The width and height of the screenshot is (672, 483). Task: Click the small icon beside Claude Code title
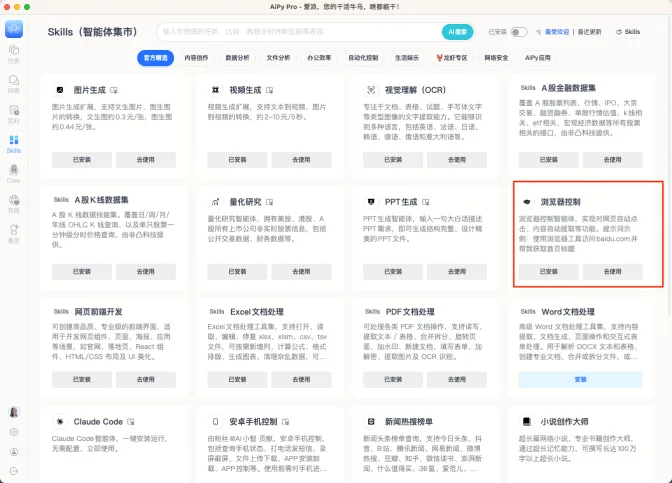131,422
